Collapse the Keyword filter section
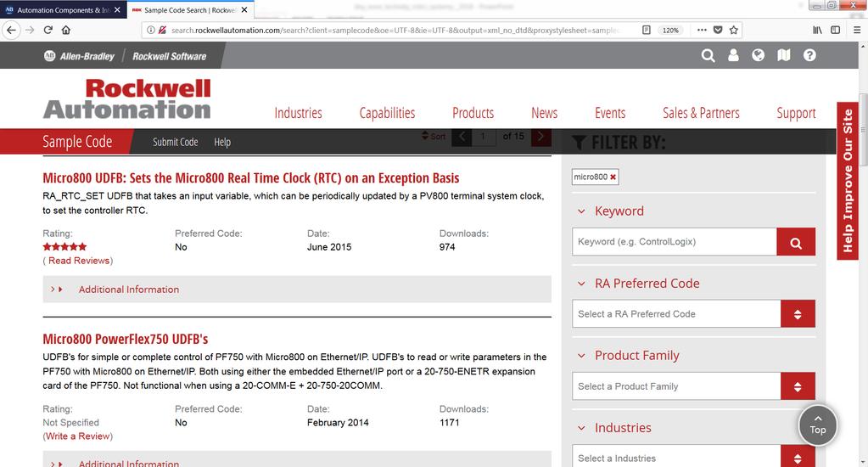Image resolution: width=868 pixels, height=467 pixels. pos(581,211)
